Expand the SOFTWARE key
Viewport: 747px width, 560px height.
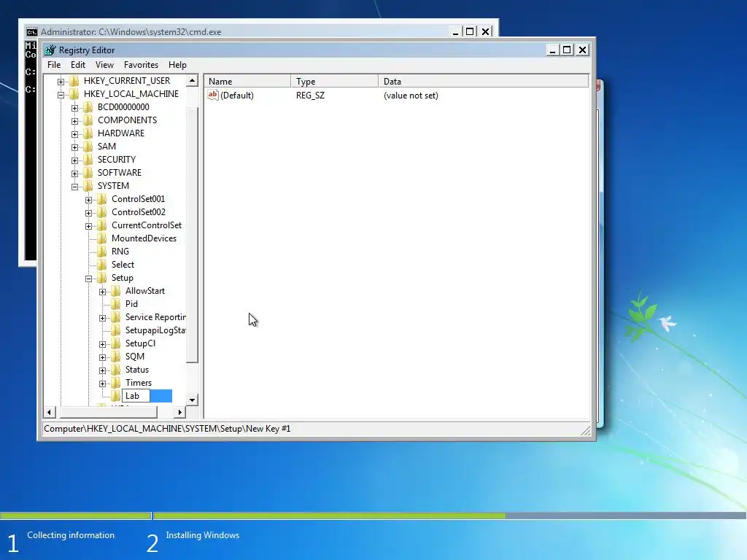click(75, 174)
